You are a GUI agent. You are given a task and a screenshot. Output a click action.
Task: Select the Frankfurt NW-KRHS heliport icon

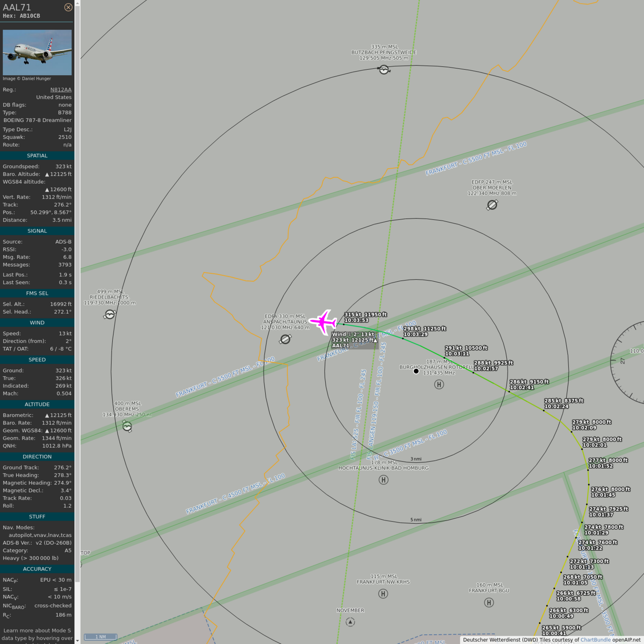[383, 594]
